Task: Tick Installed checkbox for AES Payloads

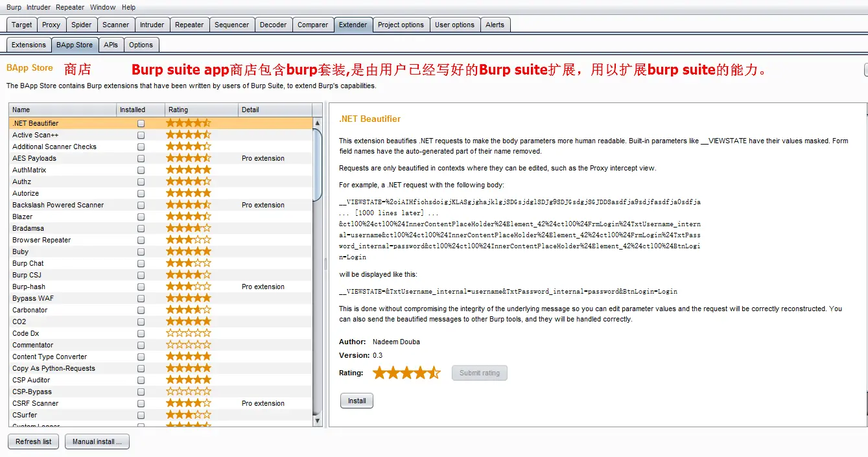Action: pyautogui.click(x=141, y=158)
